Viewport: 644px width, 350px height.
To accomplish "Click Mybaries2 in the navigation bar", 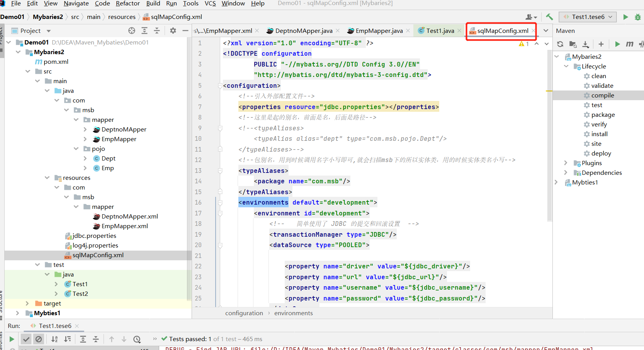I will 48,17.
